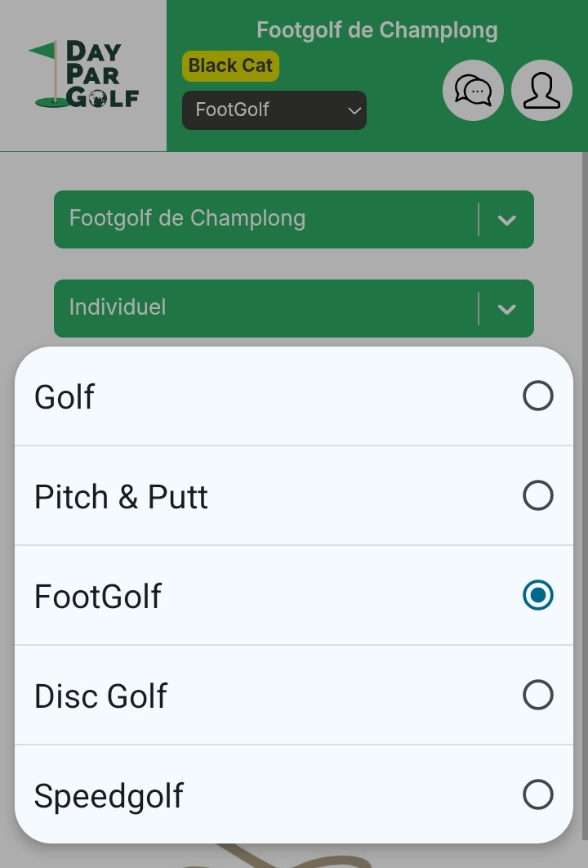This screenshot has height=868, width=588.
Task: Select the Pitch & Putt radio button
Action: click(x=537, y=496)
